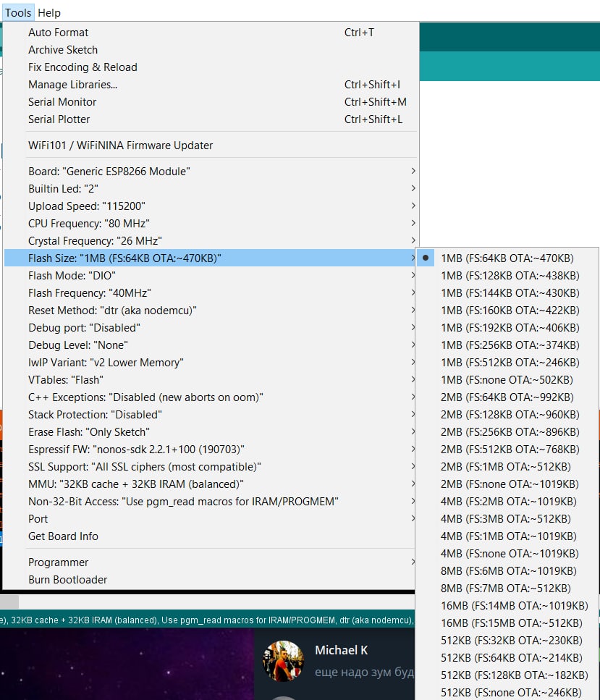Select 8MB (FS:7MB OTA:~512KB) option
Viewport: 600px width, 700px height.
coord(507,589)
